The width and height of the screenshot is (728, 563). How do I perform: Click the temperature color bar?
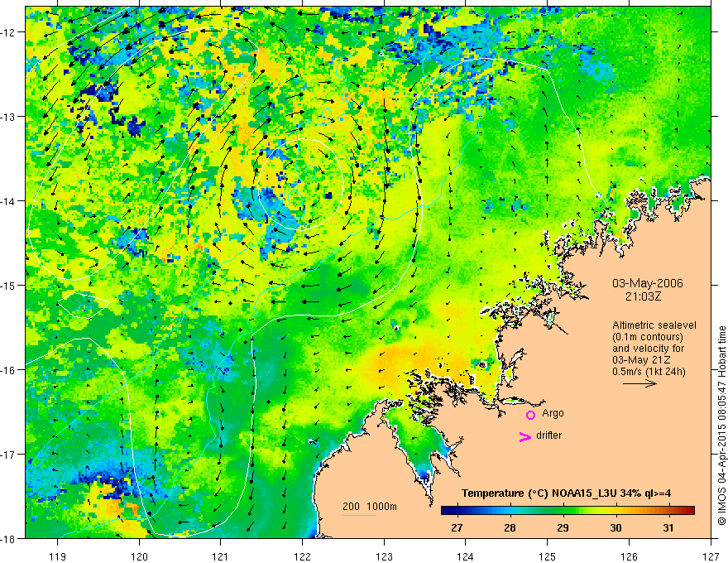point(568,510)
